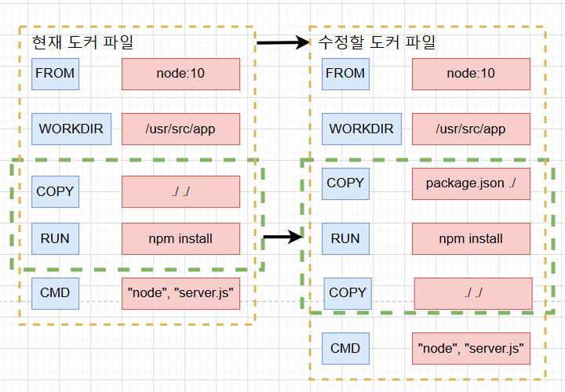Select the CMD box under 수정할 도커 파일
Image resolution: width=565 pixels, height=392 pixels.
(345, 348)
